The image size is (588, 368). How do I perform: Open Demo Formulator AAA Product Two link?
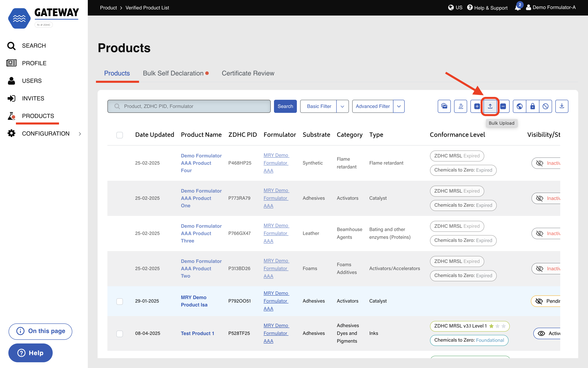coord(201,268)
